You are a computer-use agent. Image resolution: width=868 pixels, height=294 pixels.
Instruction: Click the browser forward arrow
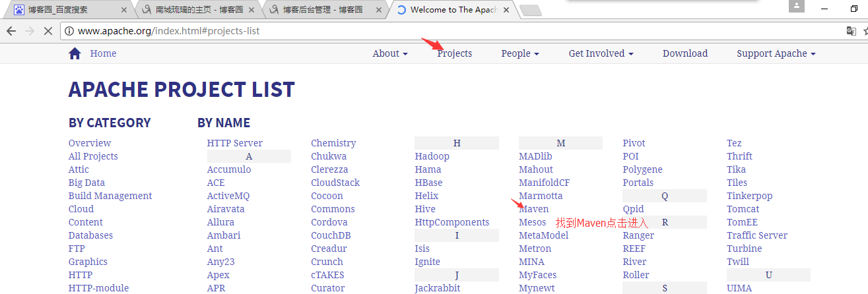[x=29, y=31]
